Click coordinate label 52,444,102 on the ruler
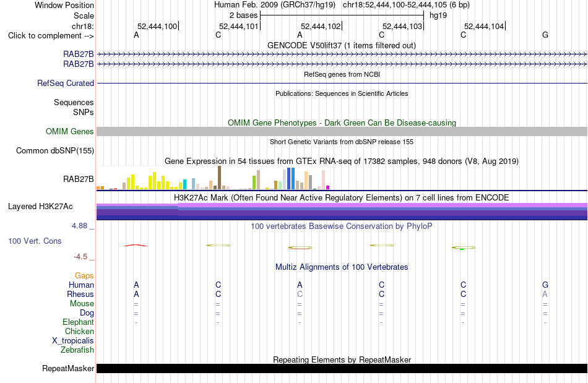The height and width of the screenshot is (383, 588). coord(321,26)
